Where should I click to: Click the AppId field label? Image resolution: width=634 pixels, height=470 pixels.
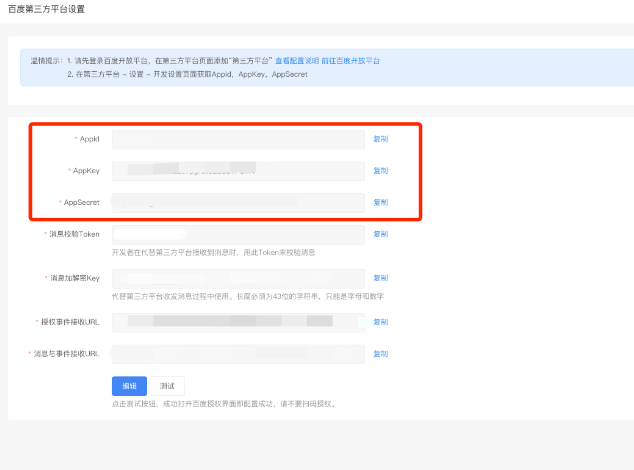click(89, 139)
